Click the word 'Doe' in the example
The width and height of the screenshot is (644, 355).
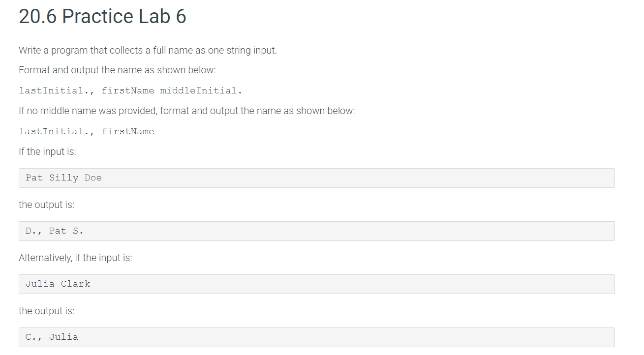[93, 178]
